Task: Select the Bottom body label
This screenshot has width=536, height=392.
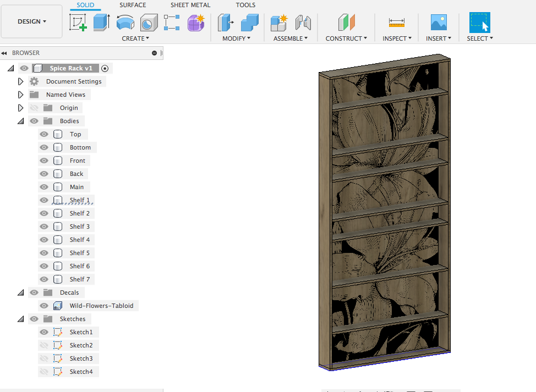Action: (80, 147)
